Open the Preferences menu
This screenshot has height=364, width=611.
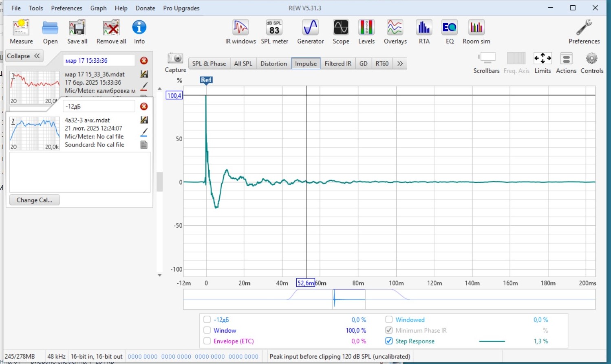pyautogui.click(x=66, y=8)
